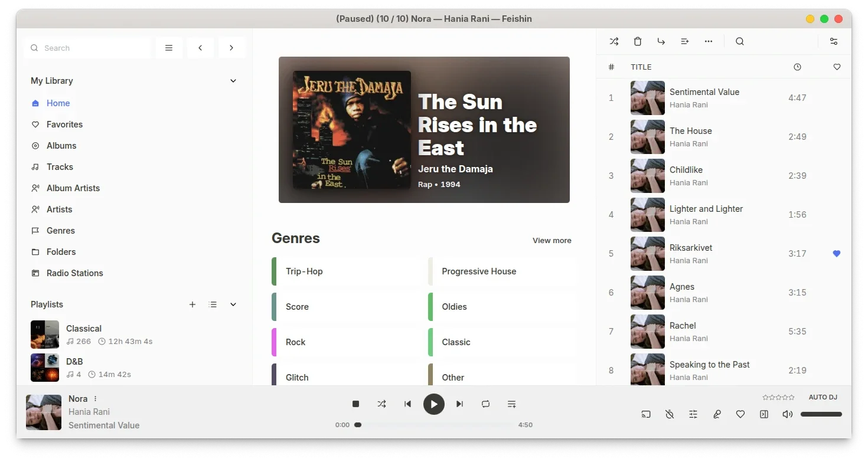Select the Sentimental Value queue track
This screenshot has width=868, height=462.
(x=724, y=98)
